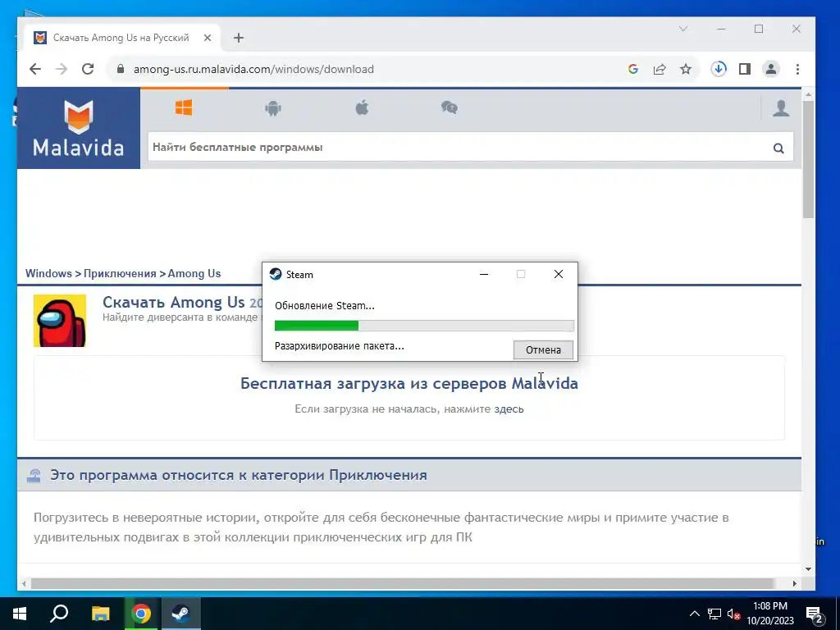Click Это программа относится к категории Приключения
Image resolution: width=840 pixels, height=630 pixels.
click(239, 475)
